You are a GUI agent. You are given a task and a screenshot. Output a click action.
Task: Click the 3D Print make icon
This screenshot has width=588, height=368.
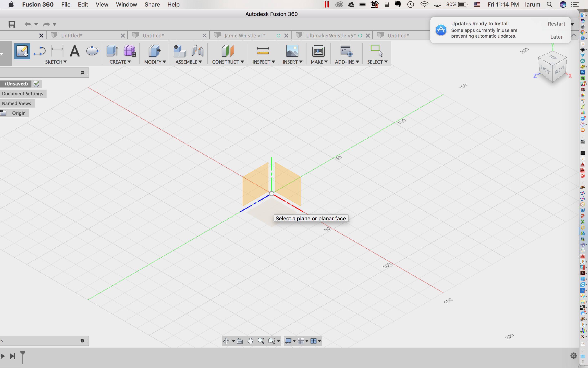click(x=318, y=51)
